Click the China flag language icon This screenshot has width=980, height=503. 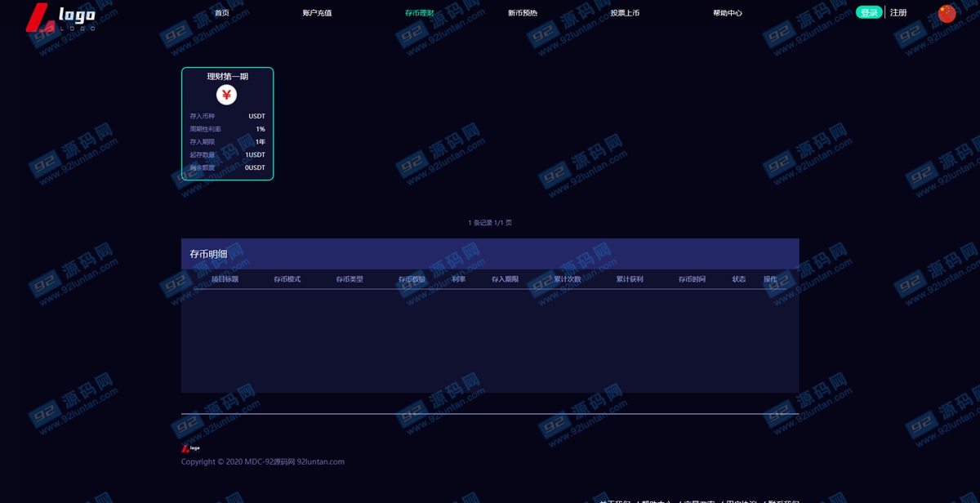point(947,13)
